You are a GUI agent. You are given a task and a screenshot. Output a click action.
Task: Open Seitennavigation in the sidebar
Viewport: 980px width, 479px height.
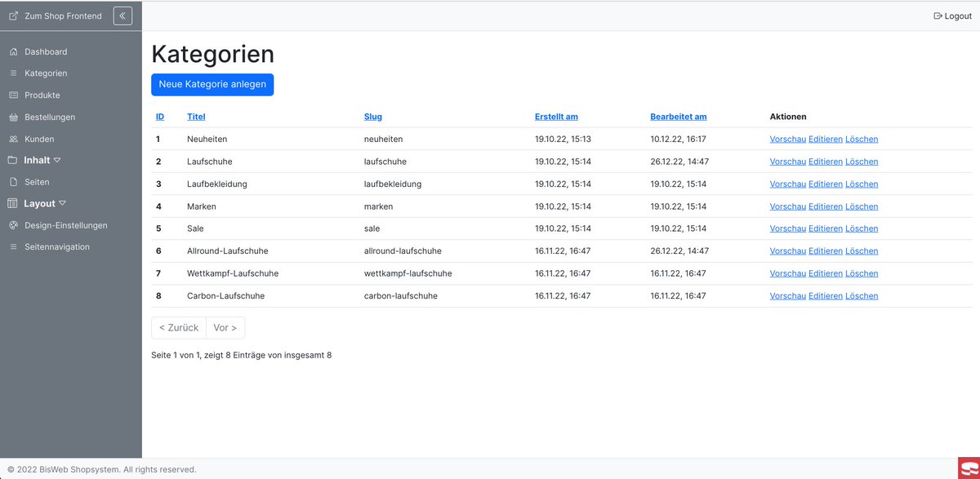click(57, 246)
